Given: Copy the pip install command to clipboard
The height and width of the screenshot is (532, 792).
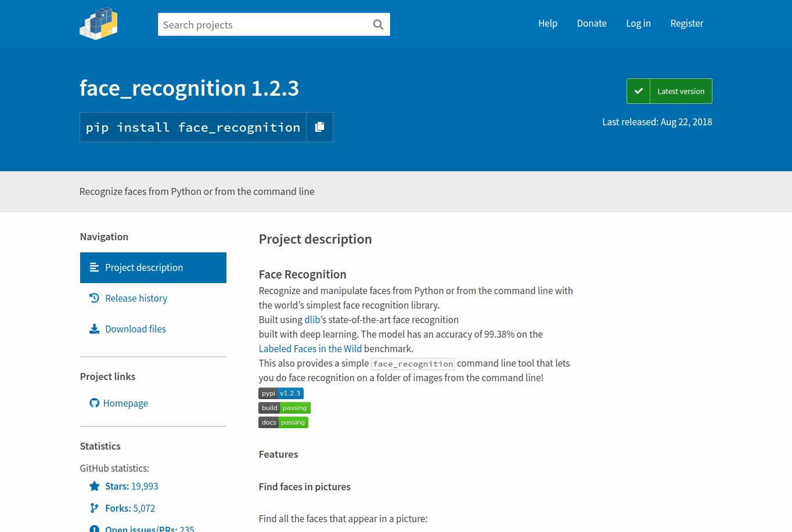Looking at the screenshot, I should tap(319, 127).
